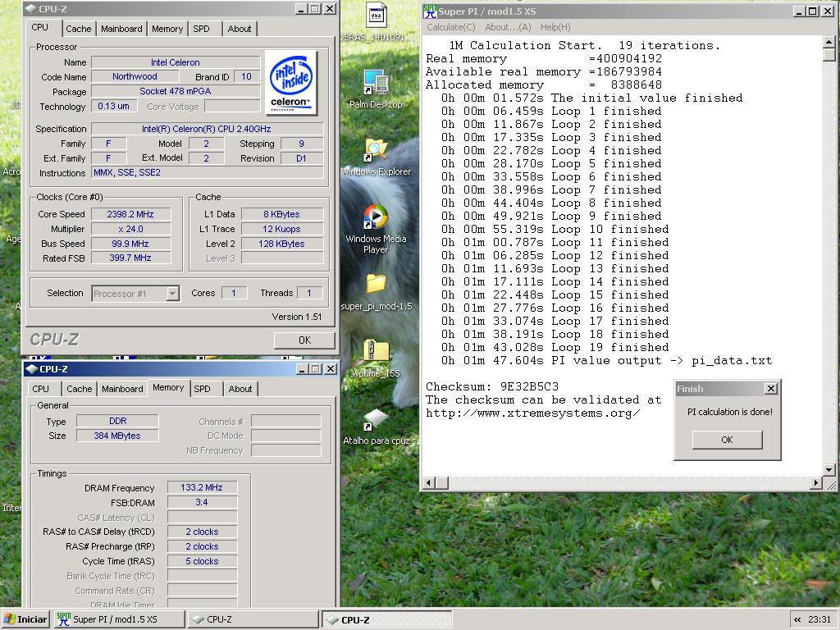Click the Level 2 128 KBytes cache value
Viewport: 840px width, 630px height.
pos(282,243)
